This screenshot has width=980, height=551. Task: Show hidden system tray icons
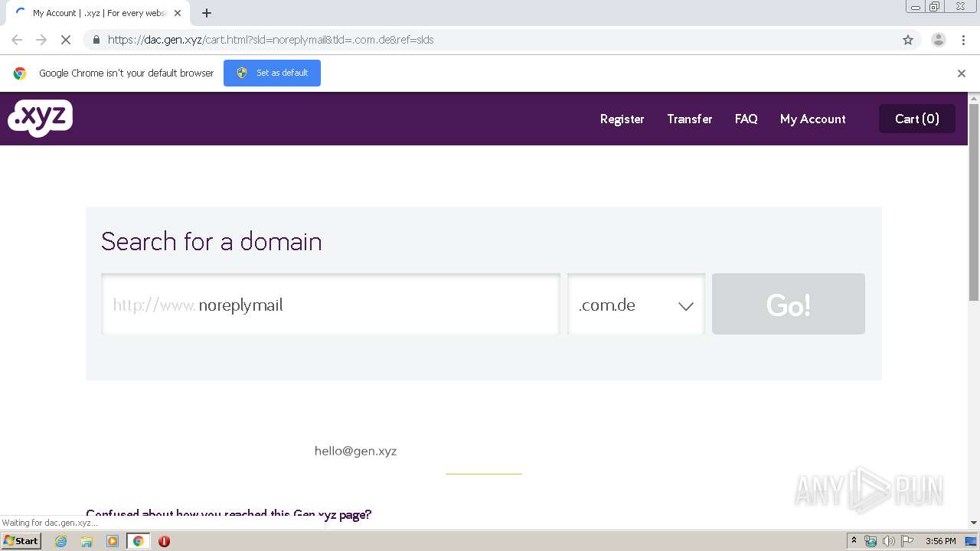(x=854, y=541)
